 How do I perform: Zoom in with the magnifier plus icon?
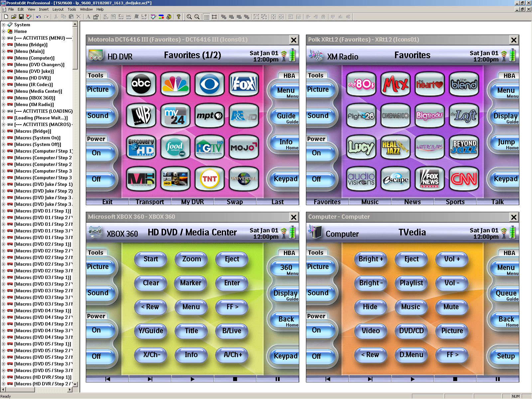(x=189, y=17)
